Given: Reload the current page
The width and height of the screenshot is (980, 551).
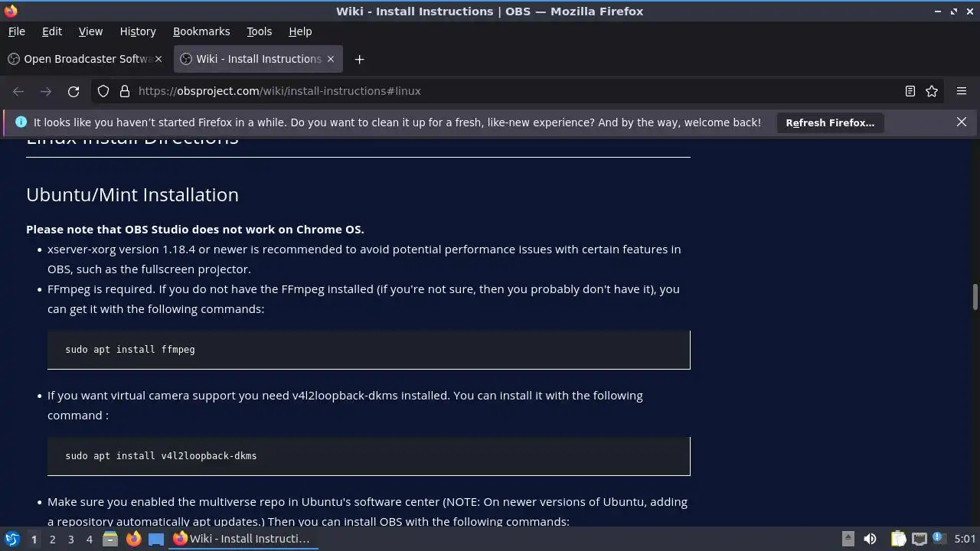Looking at the screenshot, I should [x=73, y=91].
